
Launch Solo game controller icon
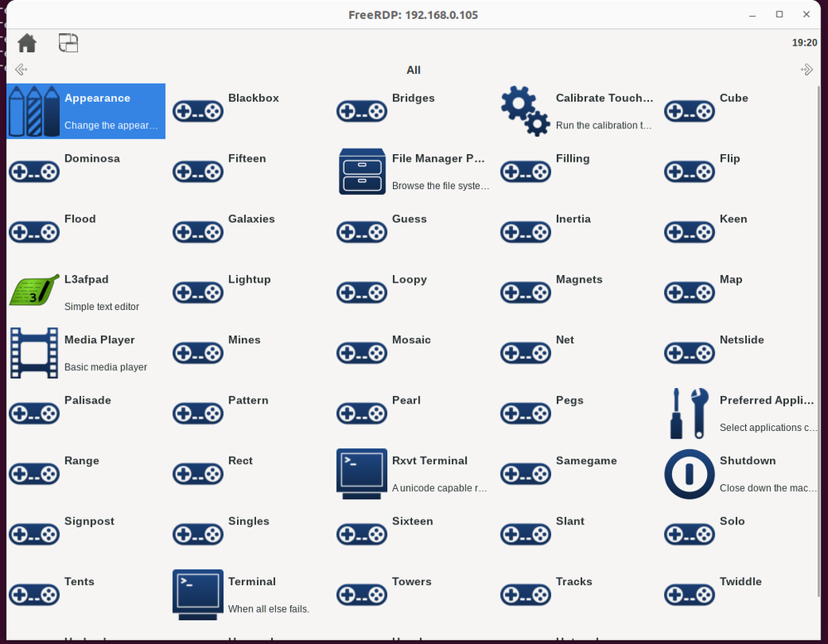click(x=689, y=535)
